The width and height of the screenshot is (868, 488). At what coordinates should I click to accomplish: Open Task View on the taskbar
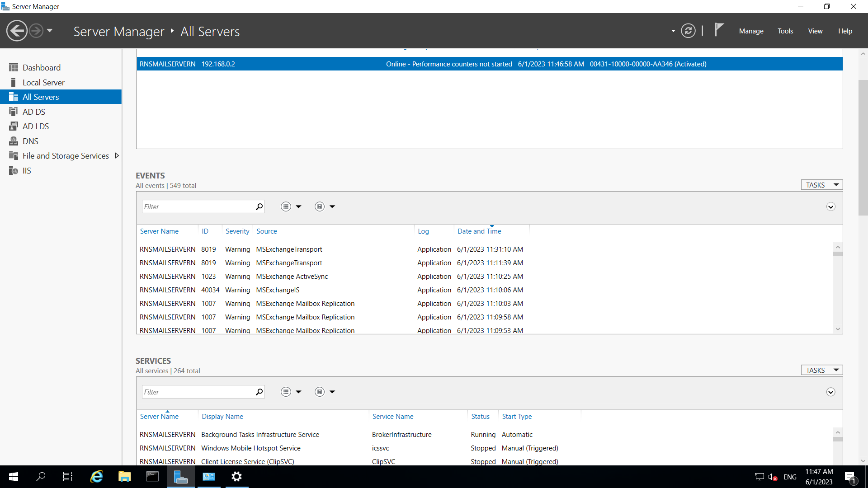pyautogui.click(x=68, y=476)
